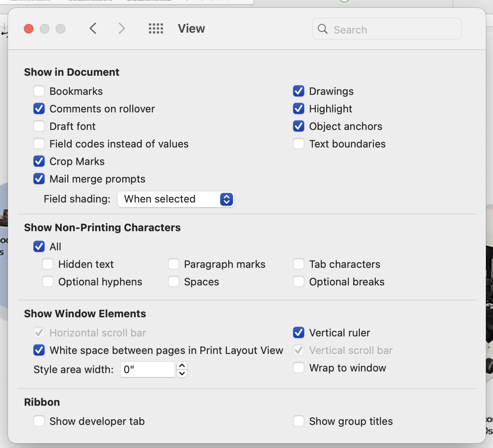Viewport: 493px width, 448px height.
Task: Close the View preferences window
Action: 29,29
